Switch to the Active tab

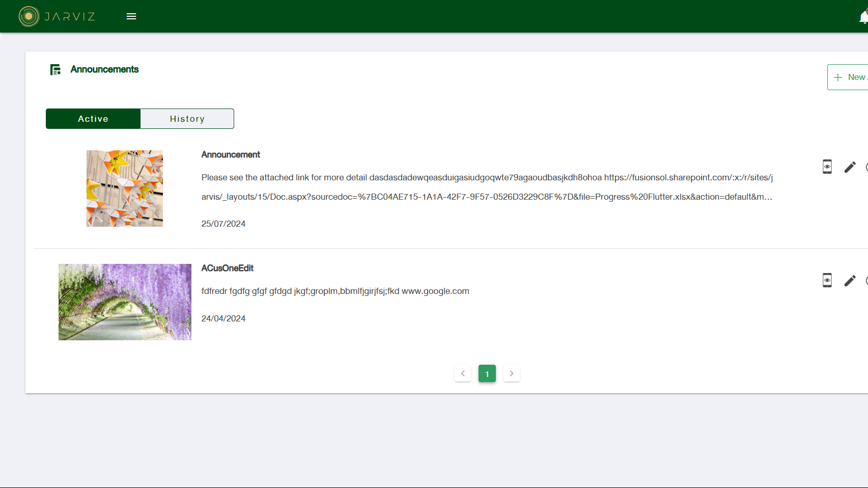(x=93, y=119)
